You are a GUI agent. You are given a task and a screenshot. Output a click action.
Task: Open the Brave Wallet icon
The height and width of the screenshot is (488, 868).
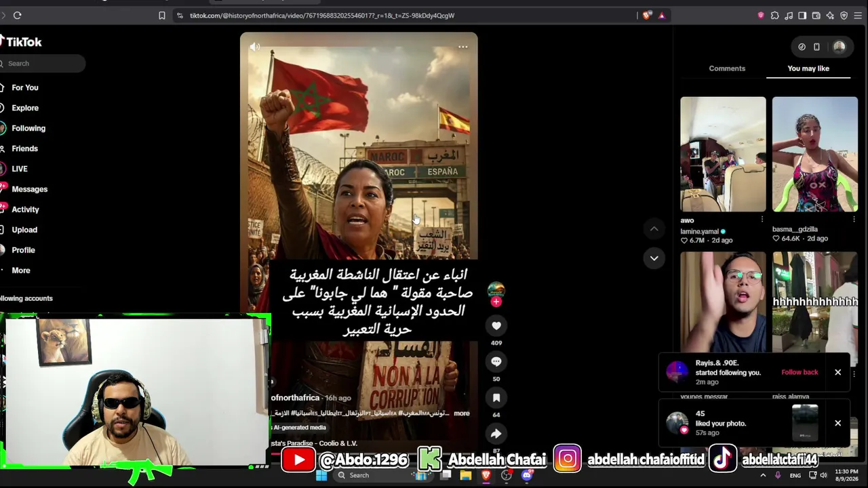pos(816,16)
